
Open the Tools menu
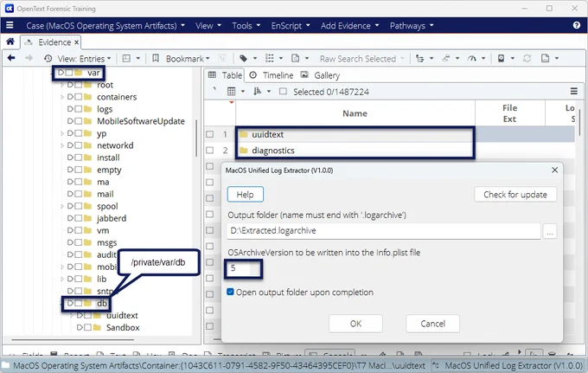pos(246,25)
